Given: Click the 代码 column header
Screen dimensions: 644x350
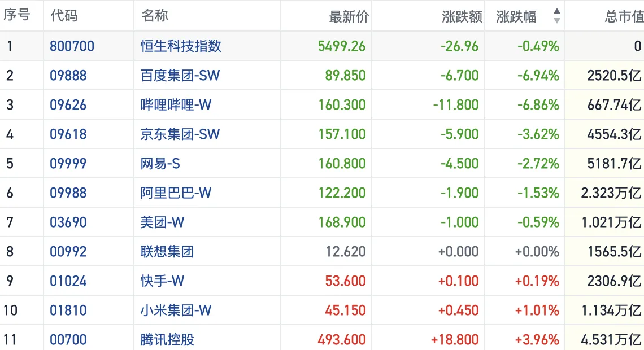Looking at the screenshot, I should pos(64,16).
